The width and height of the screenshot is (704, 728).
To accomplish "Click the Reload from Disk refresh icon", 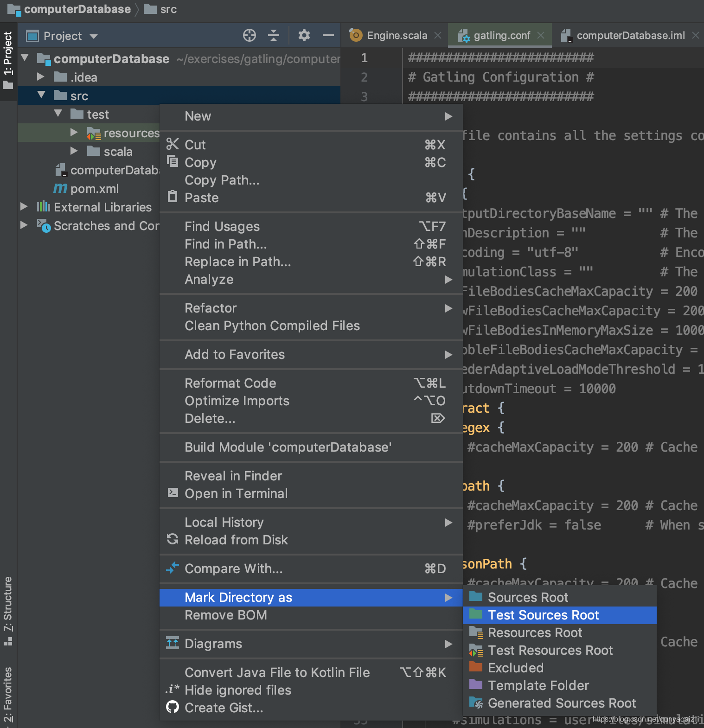I will [173, 539].
